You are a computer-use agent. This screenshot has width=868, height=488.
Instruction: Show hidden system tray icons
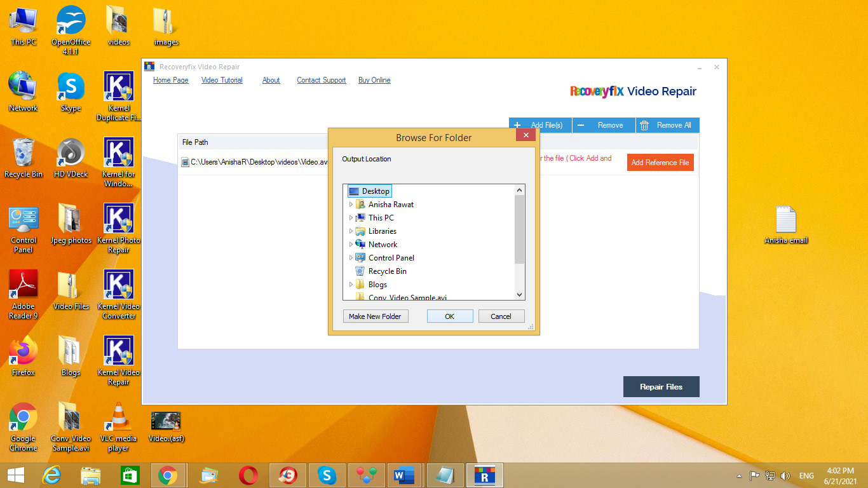pyautogui.click(x=739, y=475)
